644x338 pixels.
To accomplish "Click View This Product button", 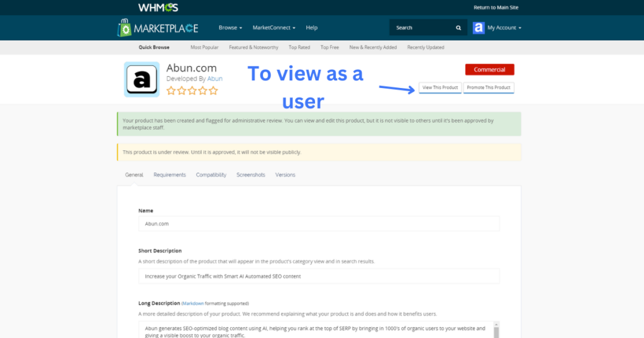I will [440, 88].
